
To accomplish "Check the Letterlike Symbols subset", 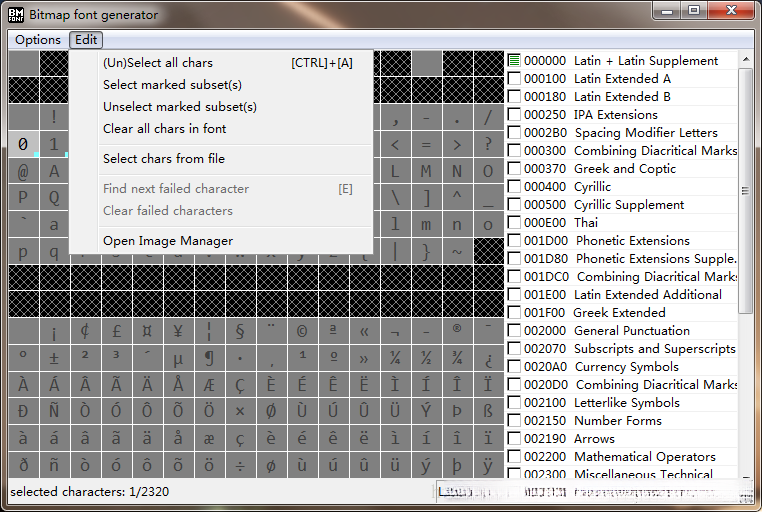I will pyautogui.click(x=514, y=403).
